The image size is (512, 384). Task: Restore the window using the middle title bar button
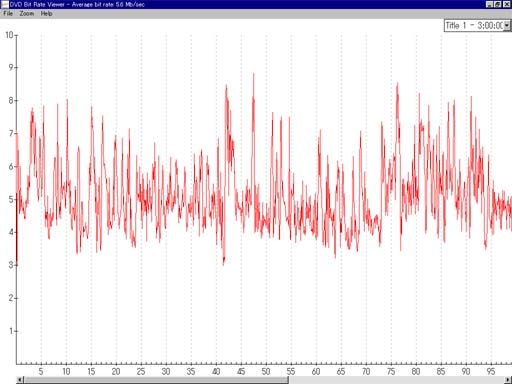click(497, 4)
